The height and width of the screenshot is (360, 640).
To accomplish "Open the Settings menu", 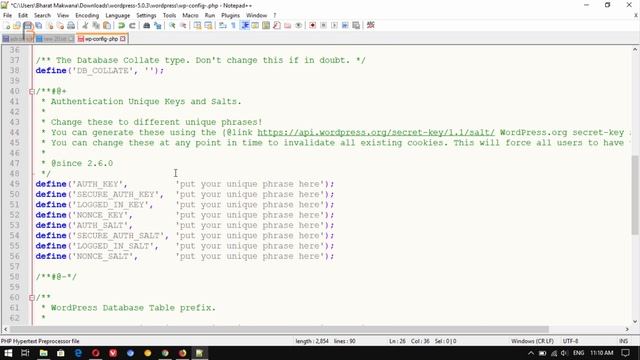I will [146, 15].
